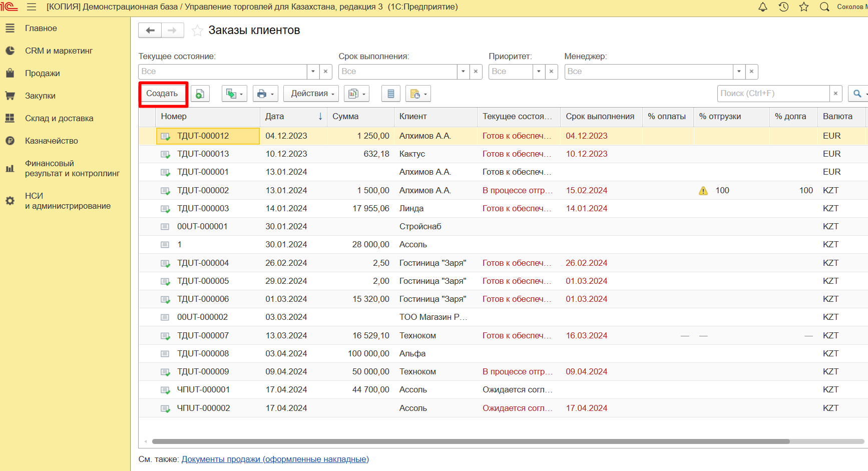Open the Склад и доставка section
The image size is (868, 471).
[59, 119]
